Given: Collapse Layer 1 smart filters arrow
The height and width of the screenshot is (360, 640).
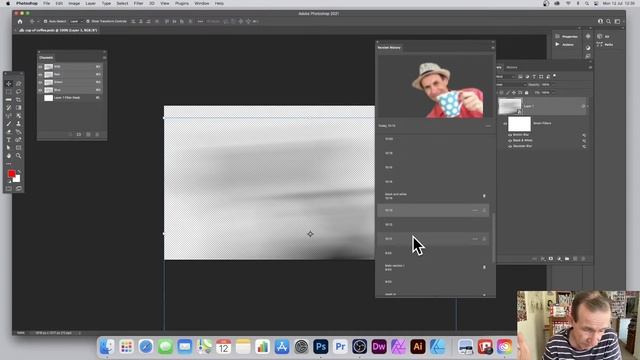Looking at the screenshot, I should tap(587, 107).
